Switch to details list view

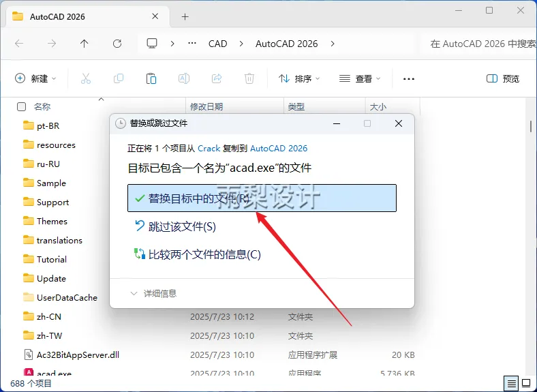pos(511,383)
